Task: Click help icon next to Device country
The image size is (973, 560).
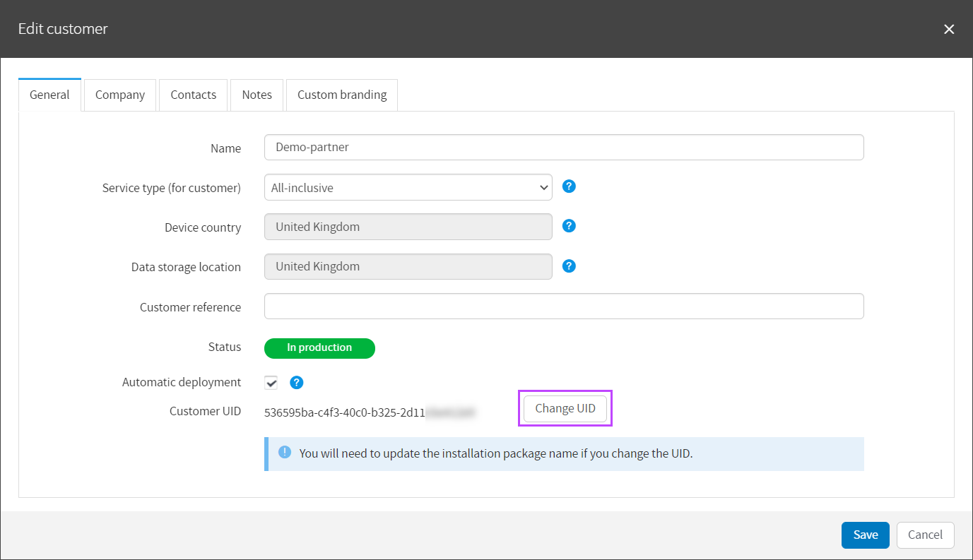Action: pos(569,226)
